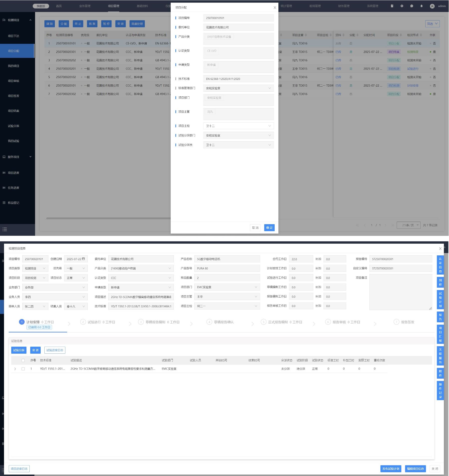Open the 试验计划 side tab on right

pos(440,300)
